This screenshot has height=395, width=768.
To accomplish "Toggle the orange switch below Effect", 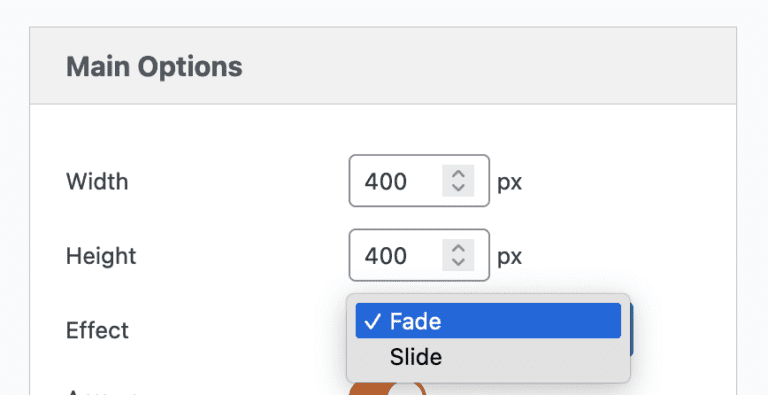I will click(x=387, y=389).
